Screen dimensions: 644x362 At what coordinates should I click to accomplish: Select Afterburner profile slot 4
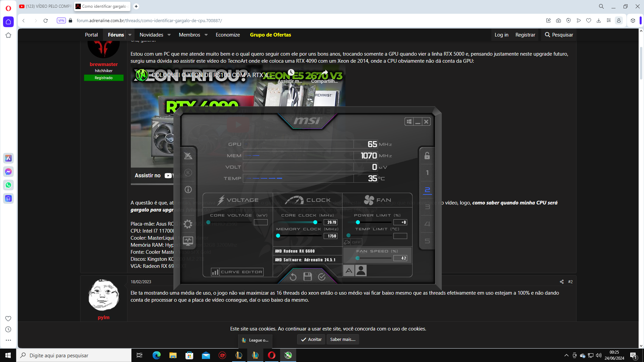click(427, 224)
